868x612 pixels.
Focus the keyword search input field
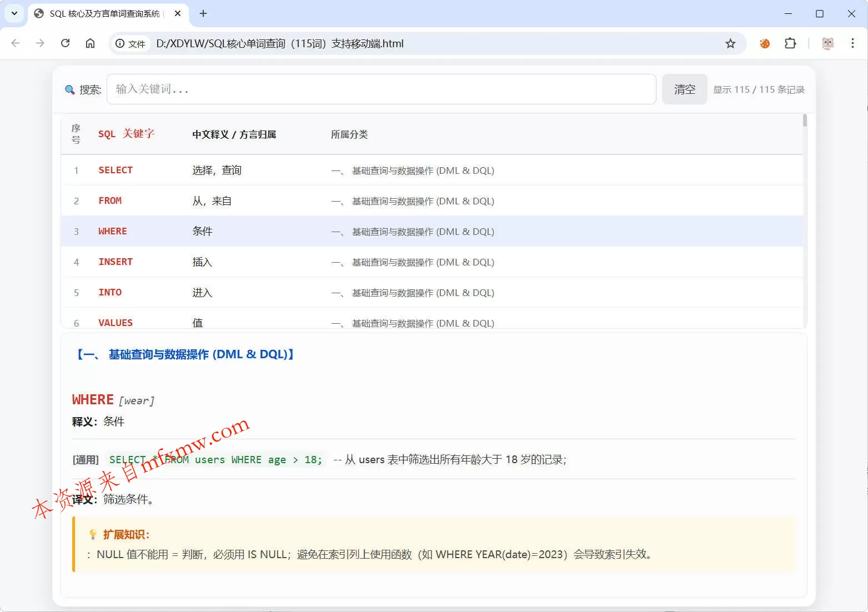point(382,89)
